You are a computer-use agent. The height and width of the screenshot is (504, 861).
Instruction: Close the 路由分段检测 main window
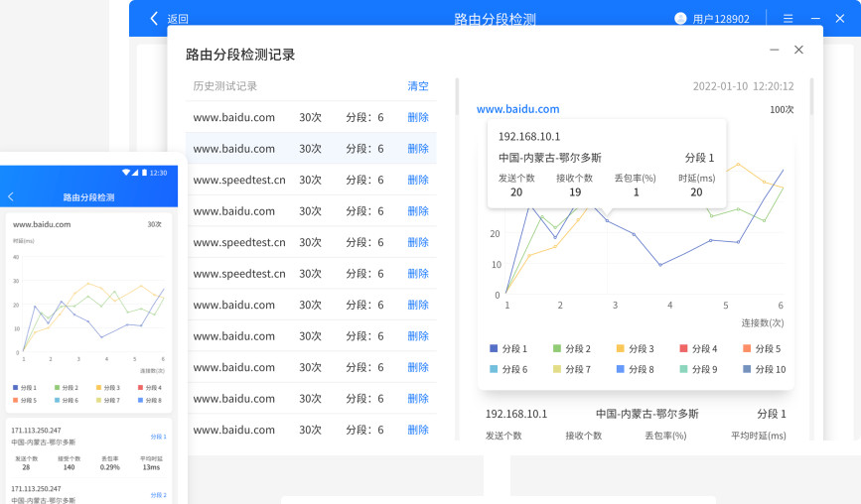coord(839,18)
